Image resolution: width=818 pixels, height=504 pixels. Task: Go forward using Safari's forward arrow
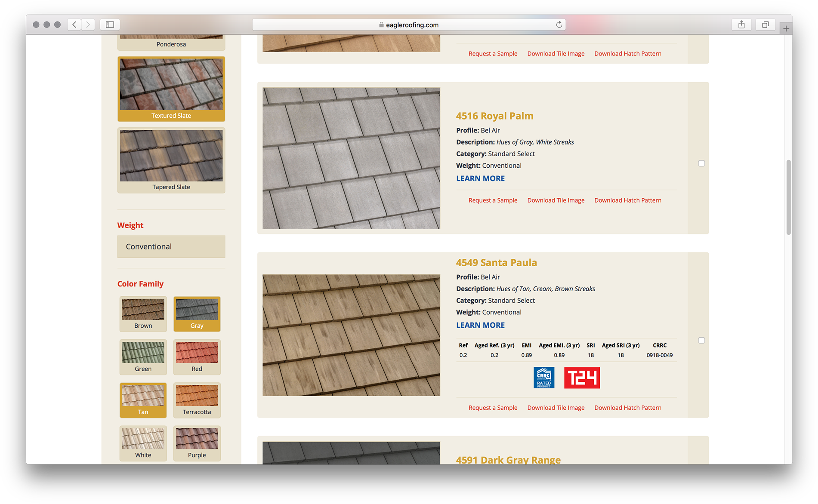click(x=88, y=25)
